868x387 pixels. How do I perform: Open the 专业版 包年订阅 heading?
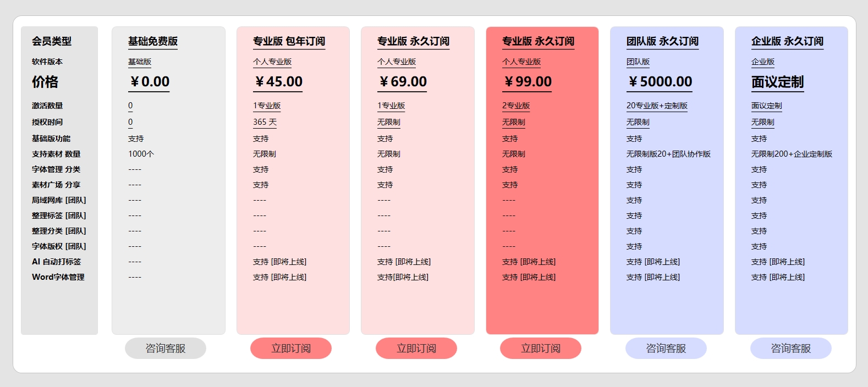(x=289, y=41)
